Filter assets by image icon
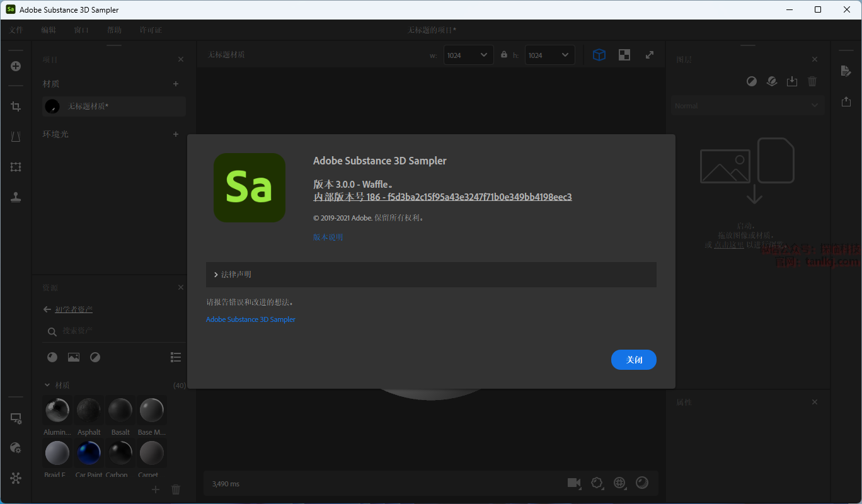Screen dimensions: 862x504 (74, 357)
